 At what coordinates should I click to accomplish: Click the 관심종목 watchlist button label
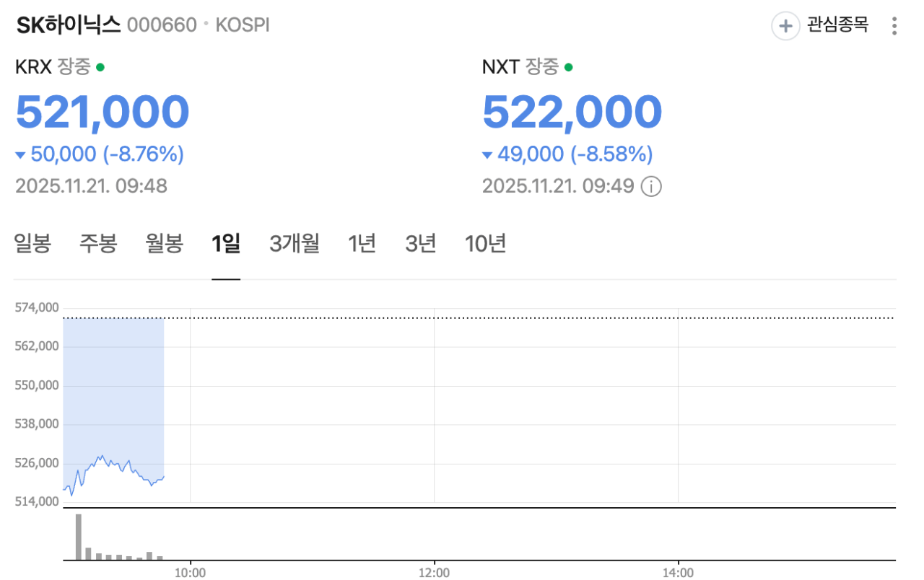(x=837, y=26)
